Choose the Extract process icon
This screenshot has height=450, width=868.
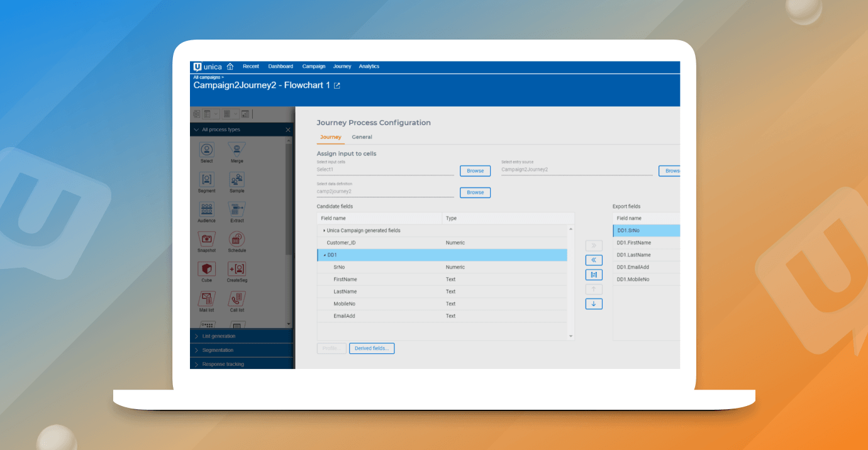[236, 209]
